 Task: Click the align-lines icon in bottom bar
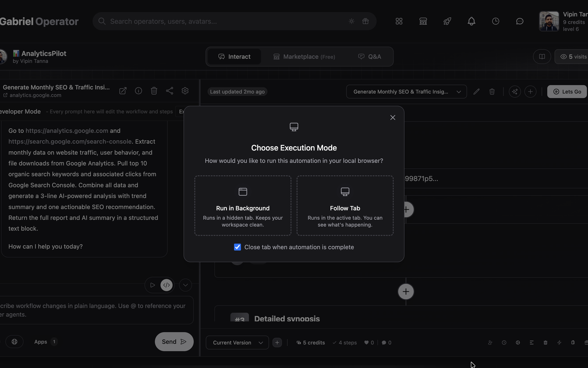531,343
